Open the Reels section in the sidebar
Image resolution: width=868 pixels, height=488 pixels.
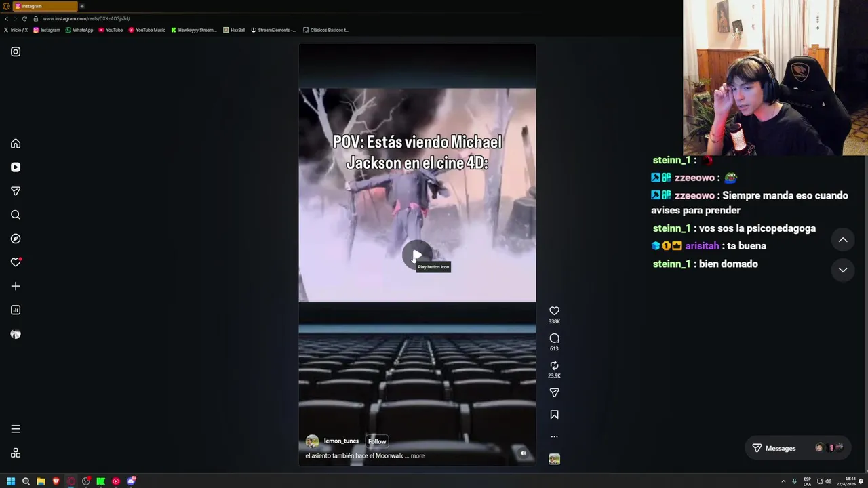[x=16, y=167]
